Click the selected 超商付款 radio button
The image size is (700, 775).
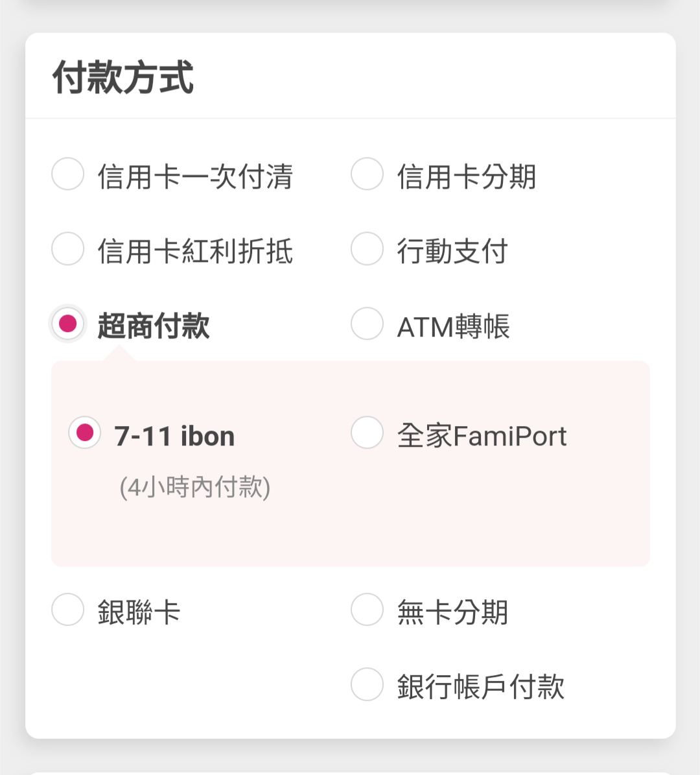68,323
